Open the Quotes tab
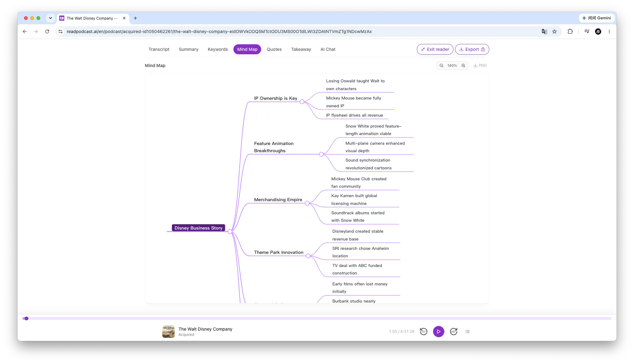634x364 pixels. pyautogui.click(x=274, y=49)
